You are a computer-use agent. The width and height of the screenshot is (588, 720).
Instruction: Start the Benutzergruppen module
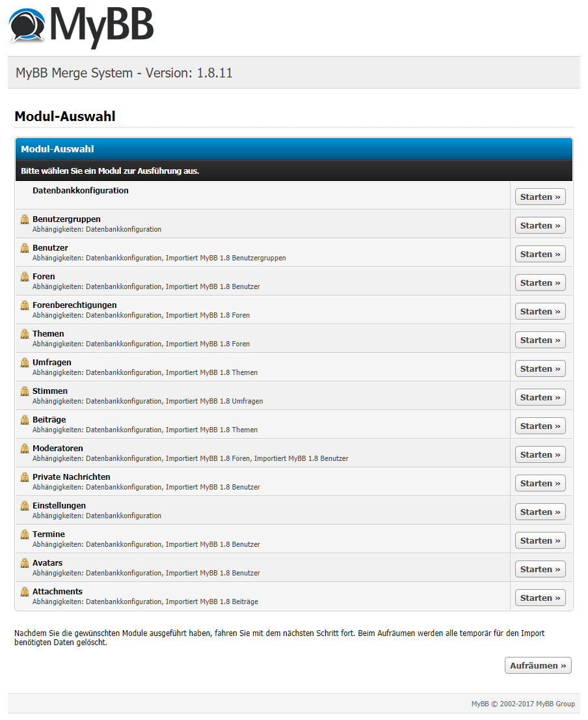[541, 225]
